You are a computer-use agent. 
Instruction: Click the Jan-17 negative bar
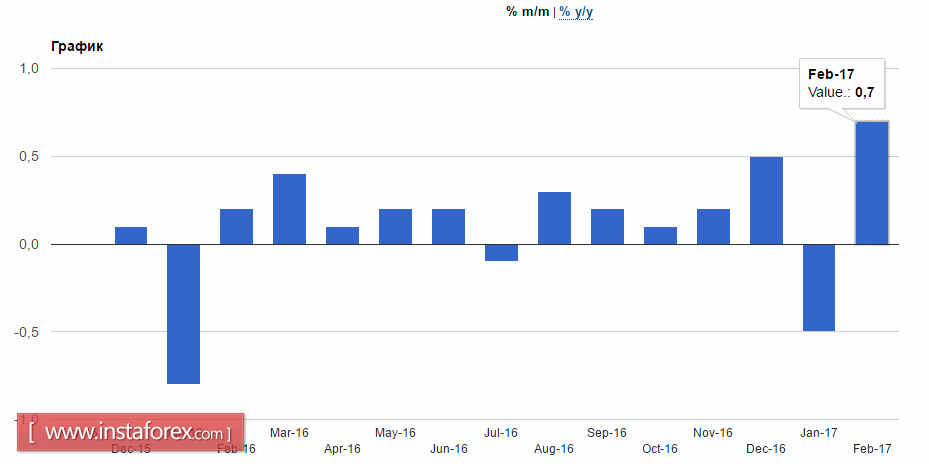click(819, 288)
